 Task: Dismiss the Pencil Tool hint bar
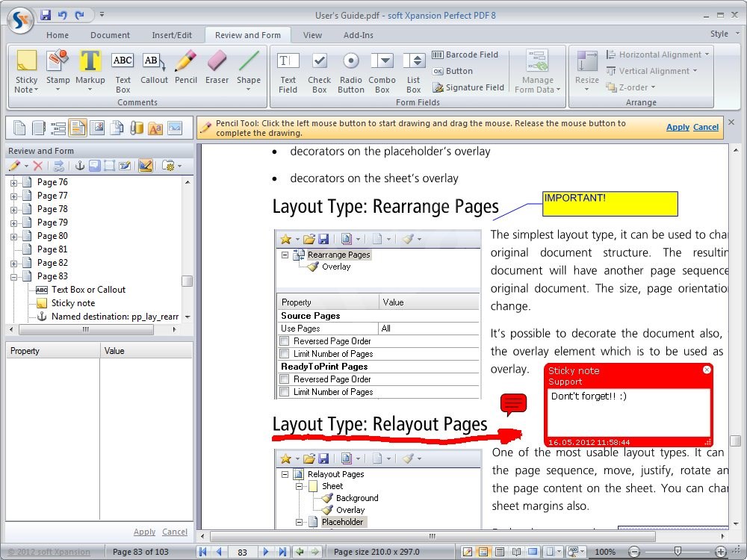[x=732, y=122]
